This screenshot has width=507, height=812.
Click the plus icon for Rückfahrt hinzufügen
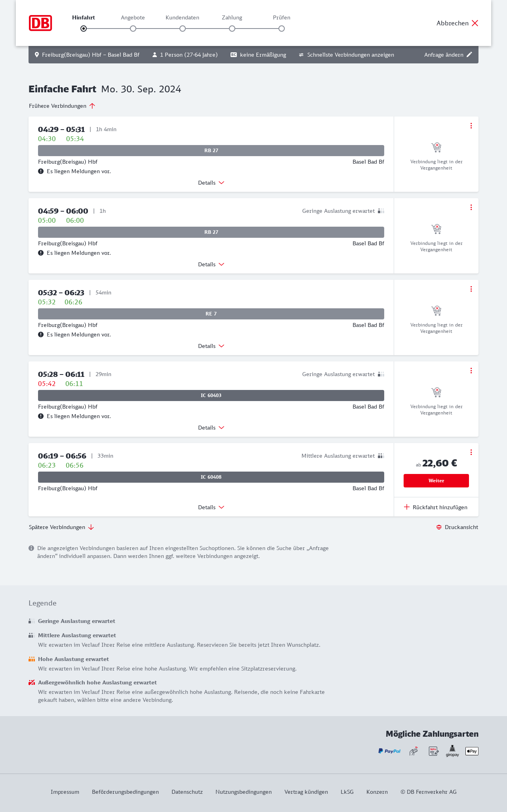click(407, 507)
